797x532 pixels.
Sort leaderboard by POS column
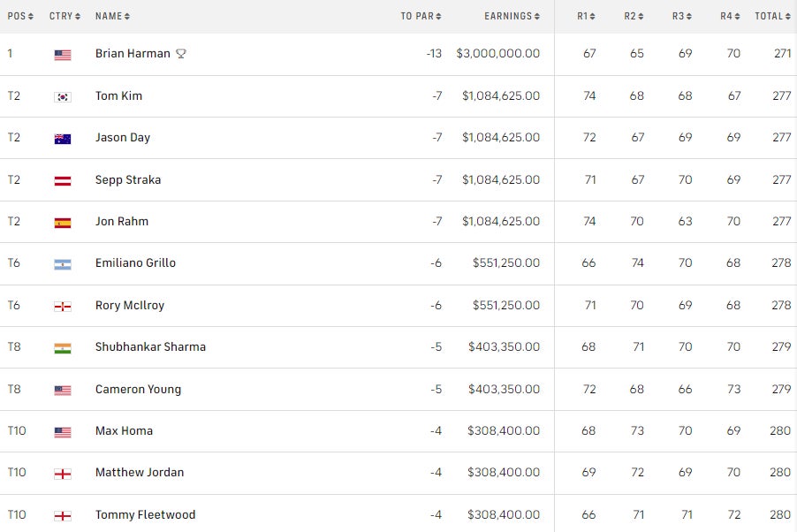tap(20, 16)
